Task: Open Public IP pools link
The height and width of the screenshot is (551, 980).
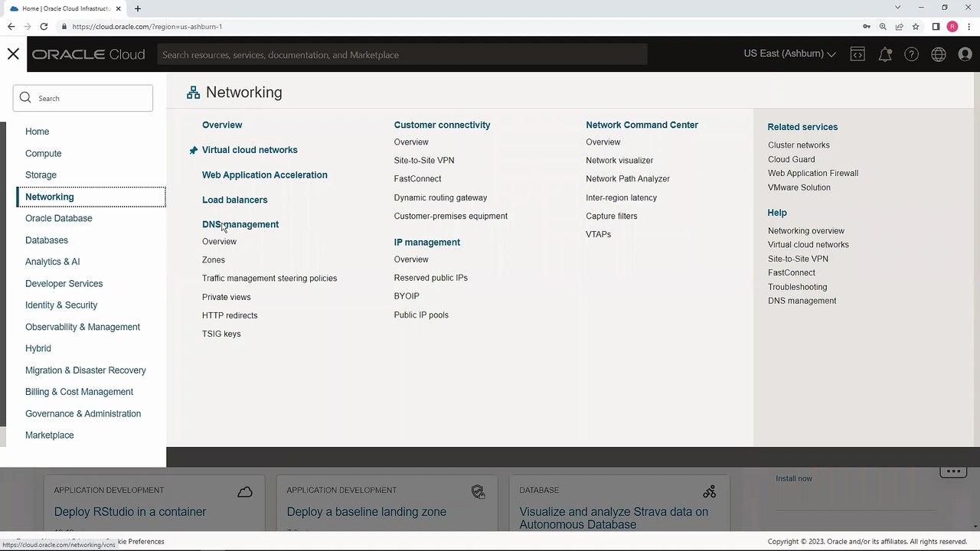Action: point(421,315)
